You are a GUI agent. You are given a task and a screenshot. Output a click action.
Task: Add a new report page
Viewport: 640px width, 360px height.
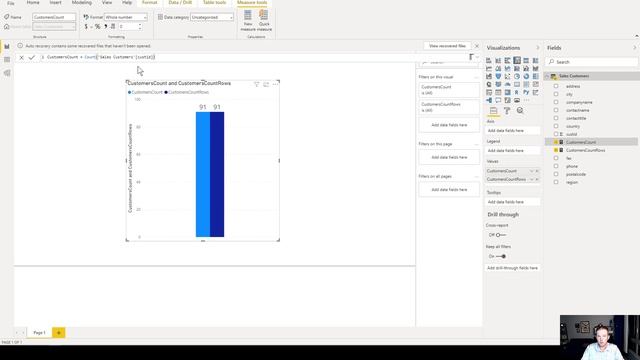point(58,333)
